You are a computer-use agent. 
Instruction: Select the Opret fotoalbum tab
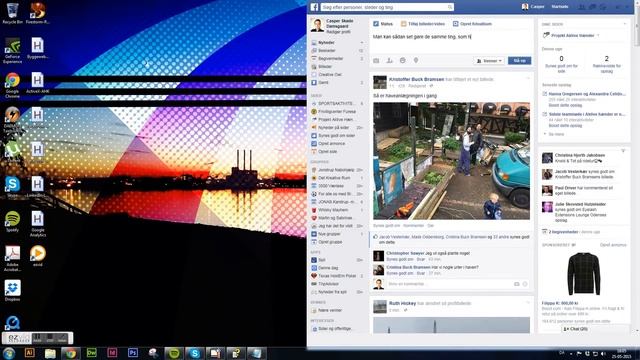point(472,24)
